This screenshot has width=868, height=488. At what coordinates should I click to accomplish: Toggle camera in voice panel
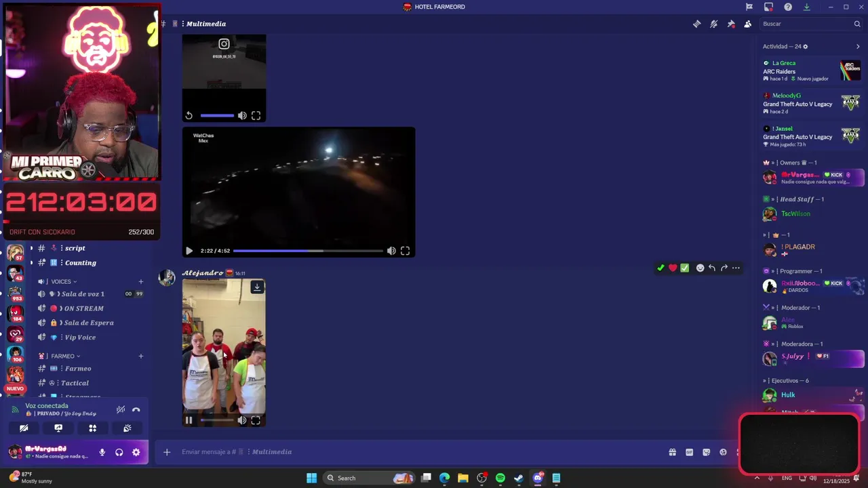[x=24, y=428]
